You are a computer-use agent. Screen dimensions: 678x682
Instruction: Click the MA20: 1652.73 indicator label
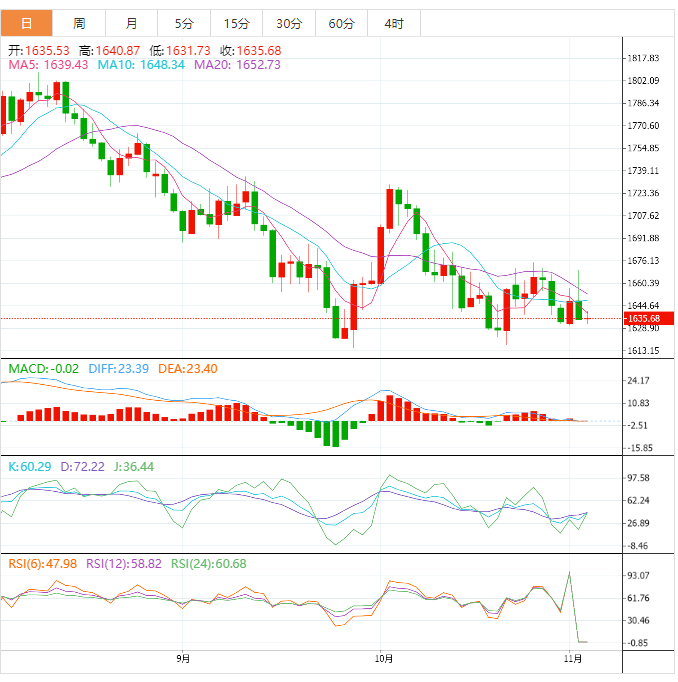237,65
